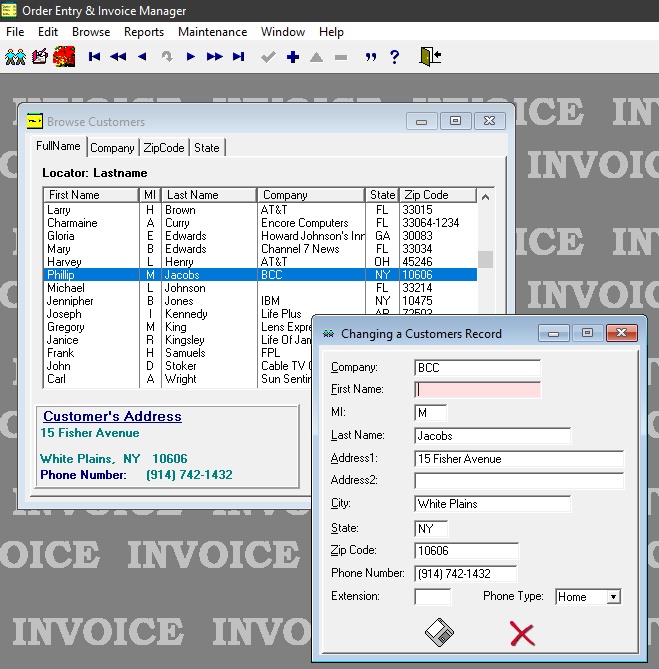
Task: Cancel changes with the red X icon
Action: pos(522,632)
